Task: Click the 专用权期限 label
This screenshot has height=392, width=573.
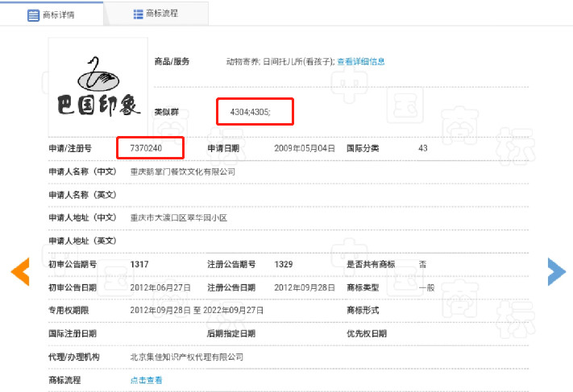Action: pyautogui.click(x=69, y=310)
